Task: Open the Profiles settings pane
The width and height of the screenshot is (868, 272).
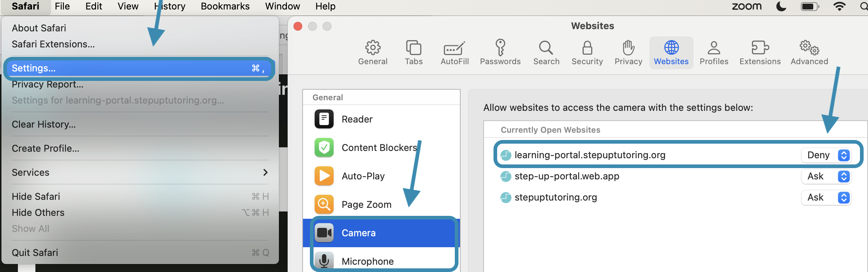Action: [x=714, y=53]
